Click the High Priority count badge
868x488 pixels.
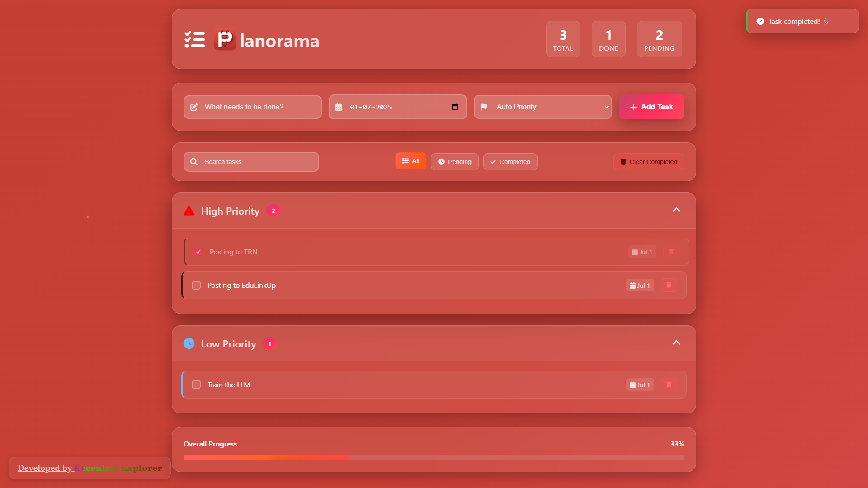(274, 211)
